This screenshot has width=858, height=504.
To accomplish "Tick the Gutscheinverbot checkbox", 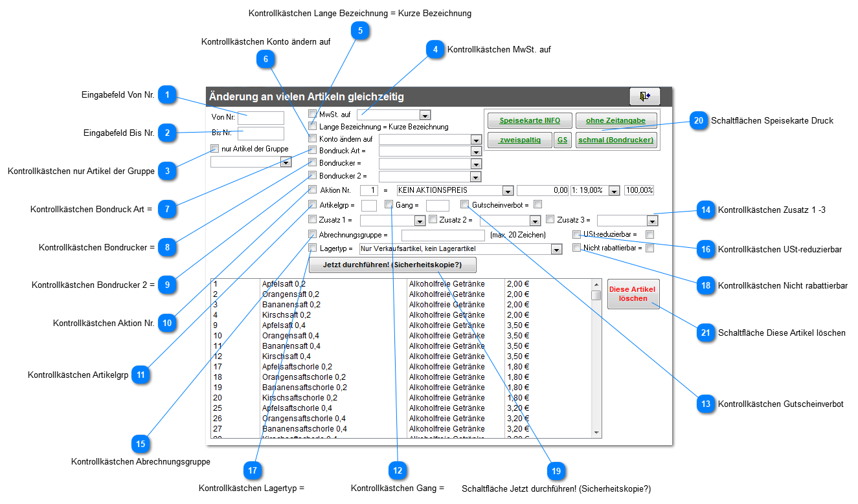I will (x=465, y=204).
